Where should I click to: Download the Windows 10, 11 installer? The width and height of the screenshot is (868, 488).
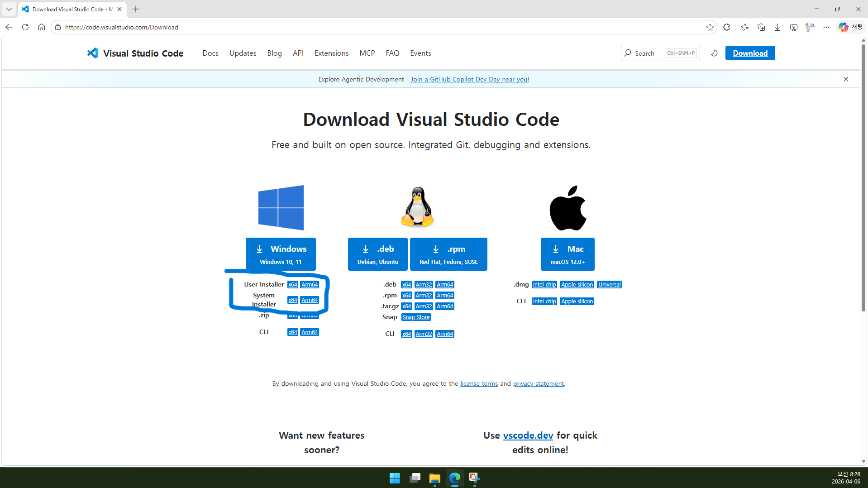tap(281, 254)
